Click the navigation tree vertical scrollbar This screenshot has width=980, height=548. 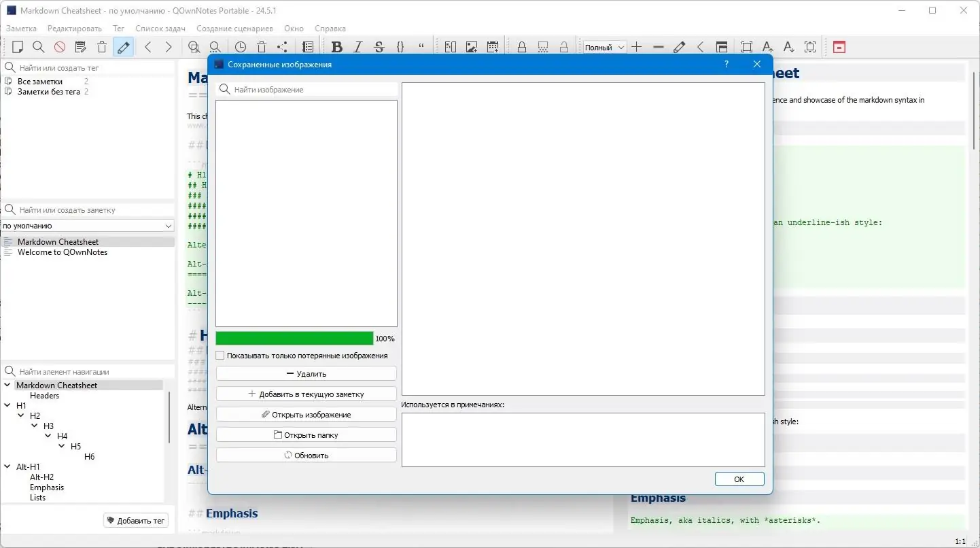(169, 417)
